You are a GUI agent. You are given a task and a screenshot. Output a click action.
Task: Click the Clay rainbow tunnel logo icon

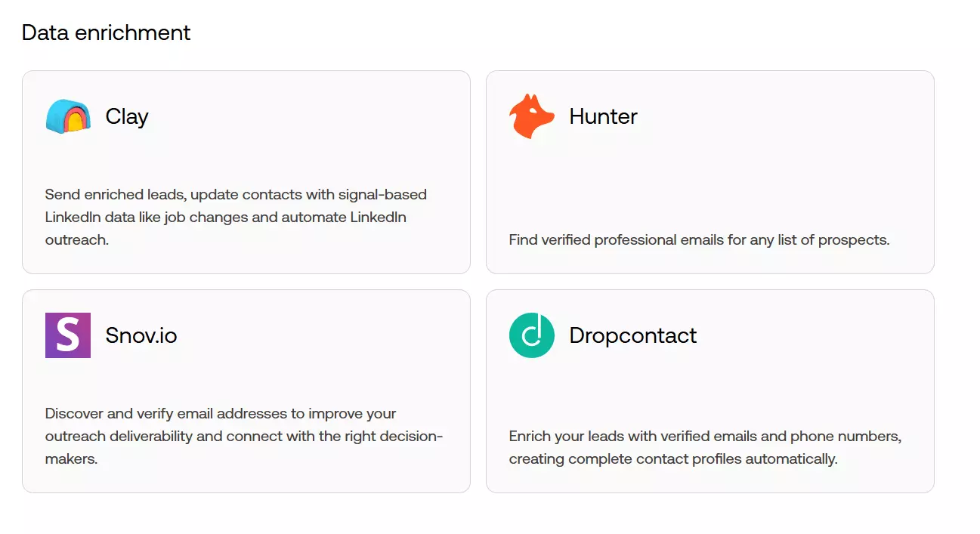pyautogui.click(x=67, y=117)
